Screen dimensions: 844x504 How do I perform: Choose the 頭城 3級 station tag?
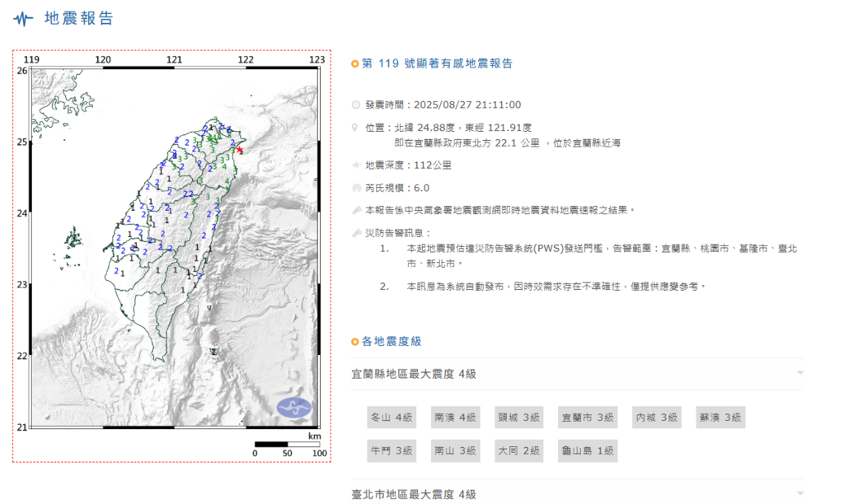(519, 418)
